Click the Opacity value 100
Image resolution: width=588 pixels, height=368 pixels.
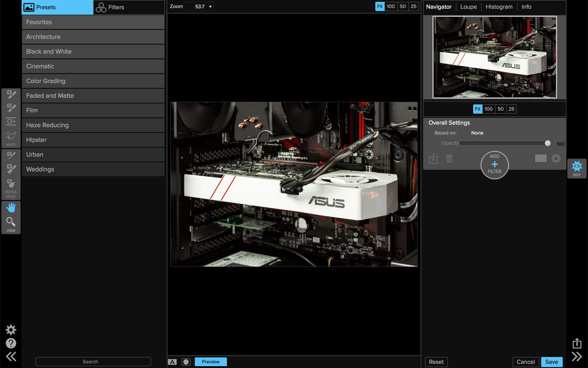pyautogui.click(x=560, y=144)
